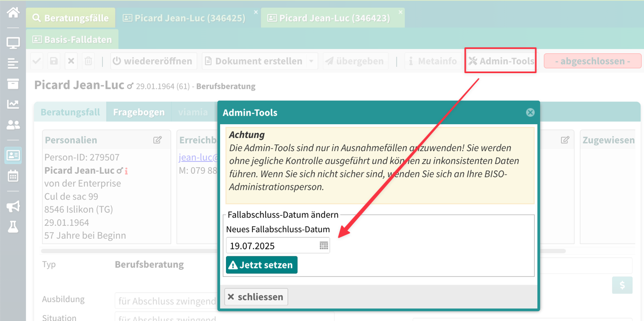Click the schliessen button in the dialog
This screenshot has height=321, width=644.
point(256,297)
